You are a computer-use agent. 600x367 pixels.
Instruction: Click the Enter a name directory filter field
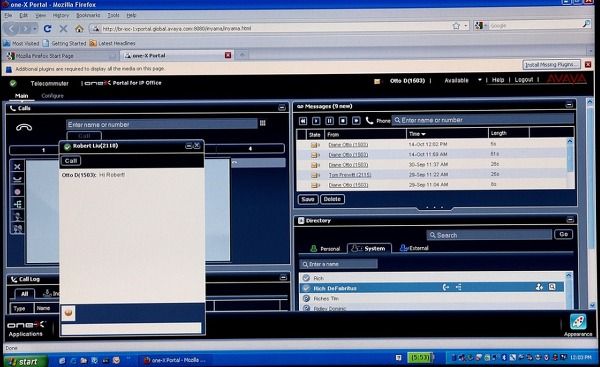click(x=338, y=264)
